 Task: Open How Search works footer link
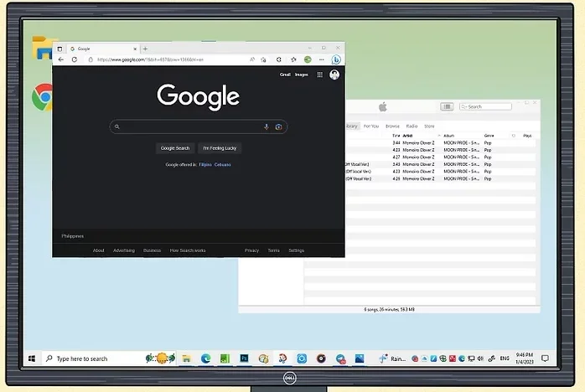(188, 250)
